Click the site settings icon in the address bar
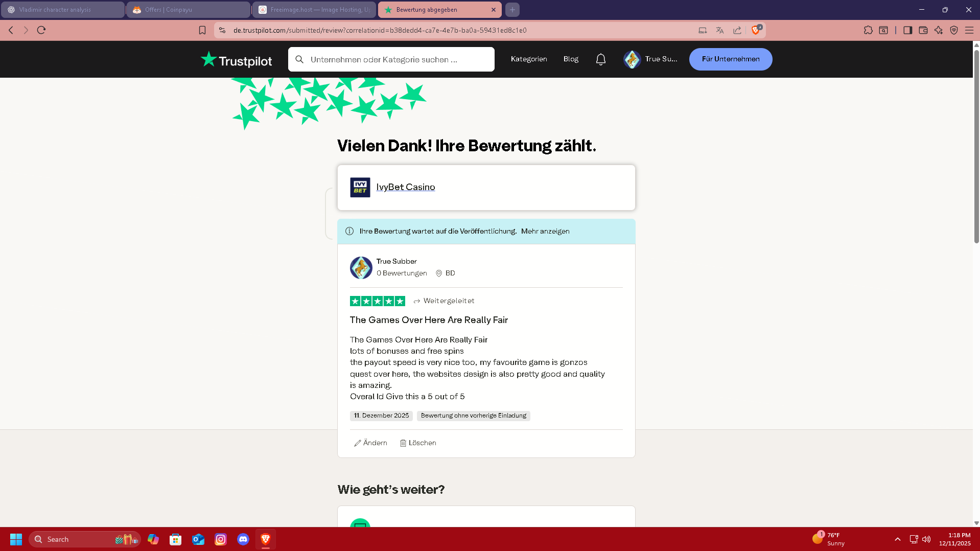Image resolution: width=980 pixels, height=551 pixels. point(222,30)
